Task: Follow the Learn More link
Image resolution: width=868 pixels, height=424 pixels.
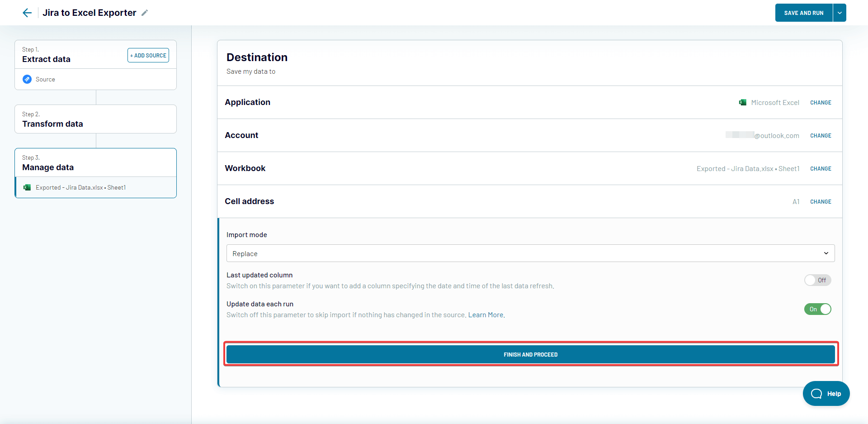Action: click(486, 315)
